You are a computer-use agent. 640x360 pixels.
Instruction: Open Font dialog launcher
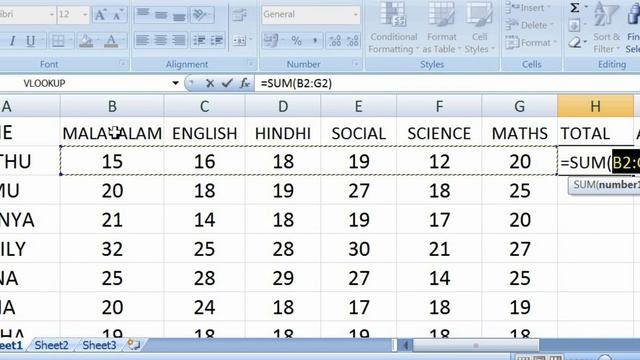(x=122, y=64)
